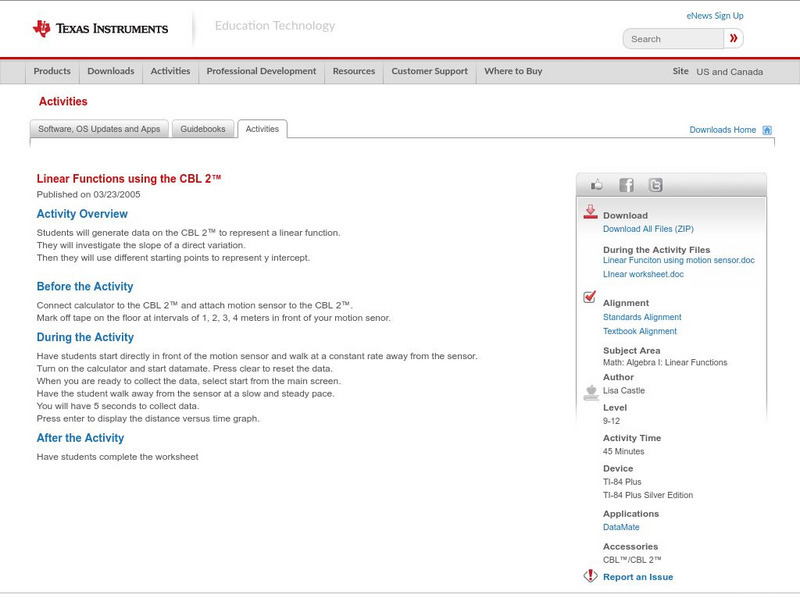Click the Report an Issue warning icon
800x598 pixels.
click(590, 576)
